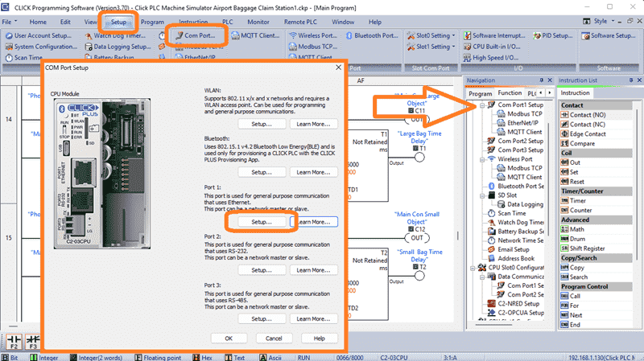Switch to Program tab in Navigation panel

(x=480, y=93)
